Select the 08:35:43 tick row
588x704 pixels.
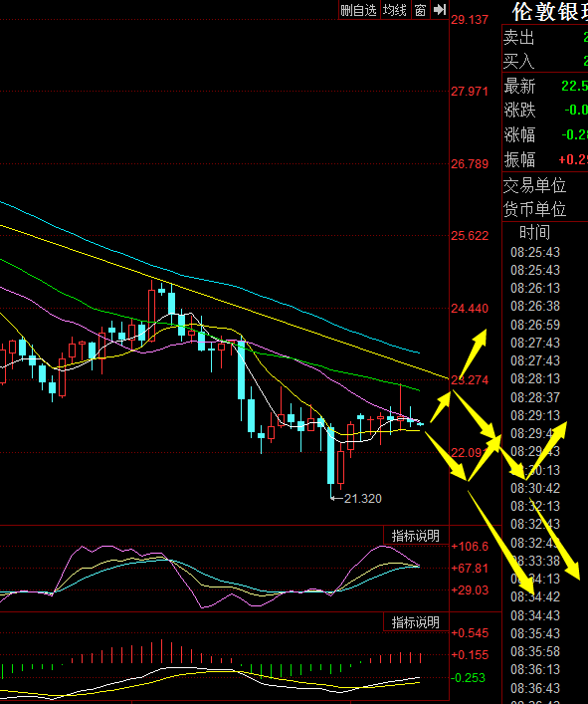coord(535,634)
